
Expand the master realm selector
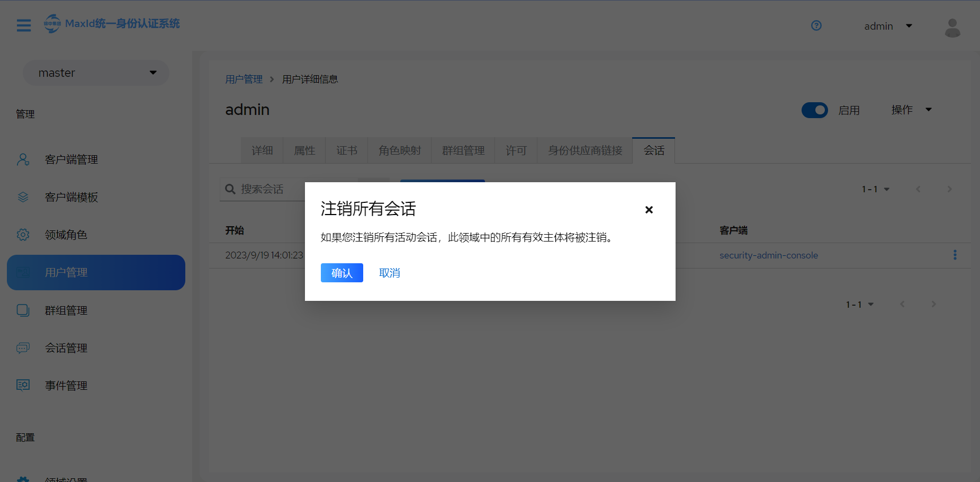(x=96, y=73)
